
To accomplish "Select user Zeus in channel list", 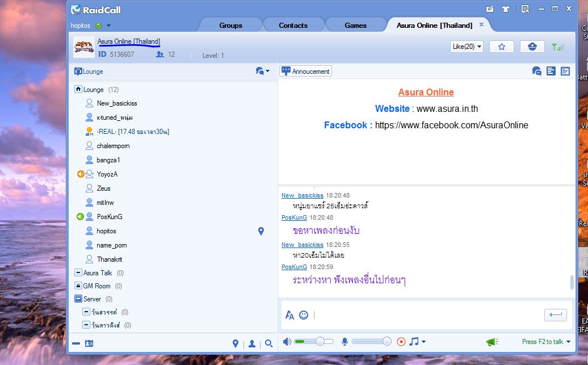I will [103, 188].
